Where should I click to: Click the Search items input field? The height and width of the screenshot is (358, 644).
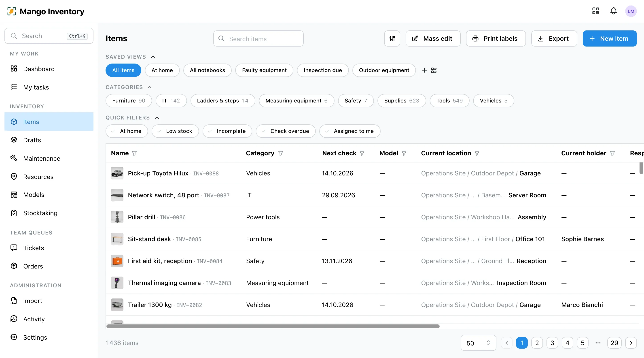coord(258,38)
